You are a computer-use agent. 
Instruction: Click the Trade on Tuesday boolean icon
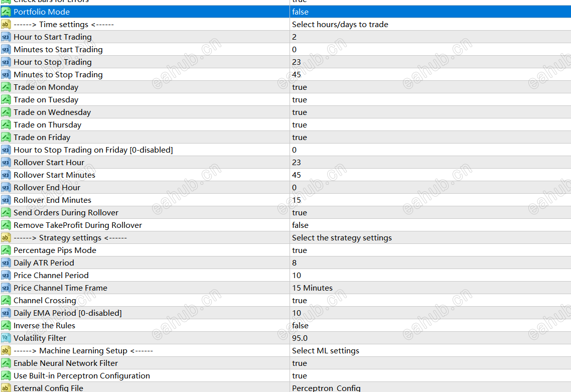pyautogui.click(x=6, y=100)
